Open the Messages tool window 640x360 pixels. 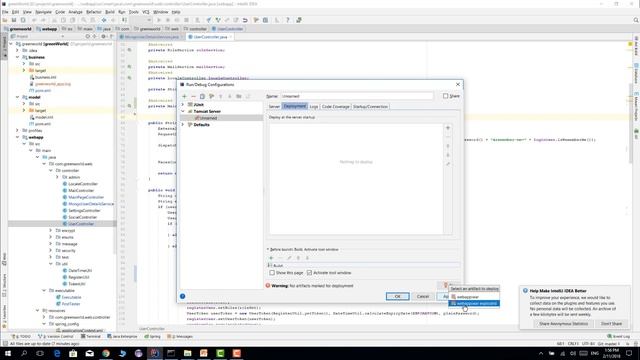click(180, 337)
